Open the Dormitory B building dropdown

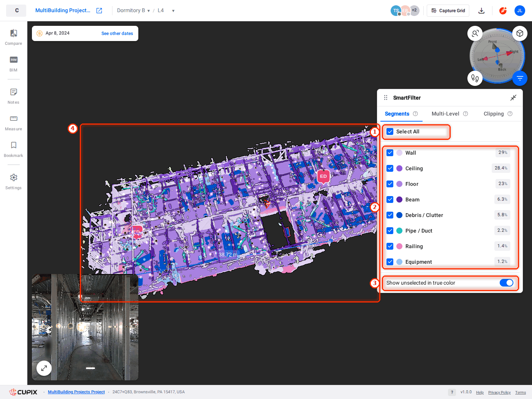click(133, 11)
